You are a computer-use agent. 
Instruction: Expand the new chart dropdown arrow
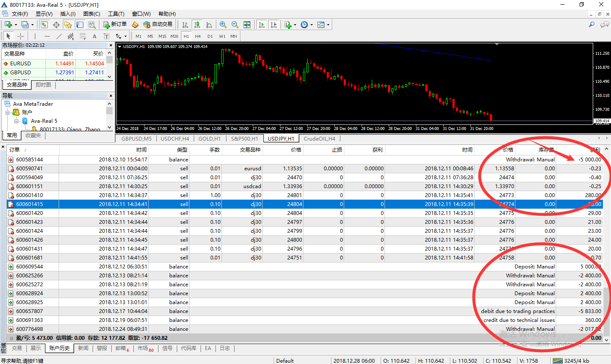[16, 25]
